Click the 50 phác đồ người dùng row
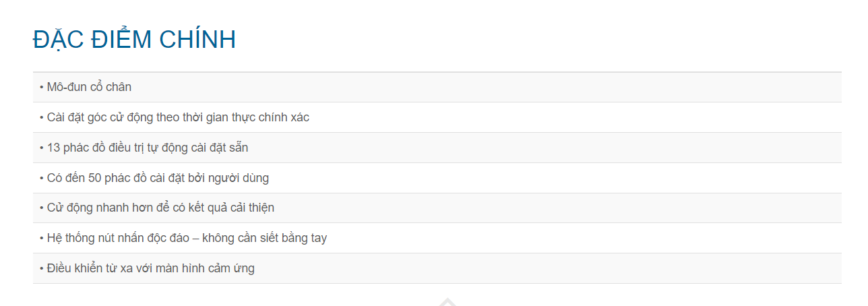 (158, 178)
